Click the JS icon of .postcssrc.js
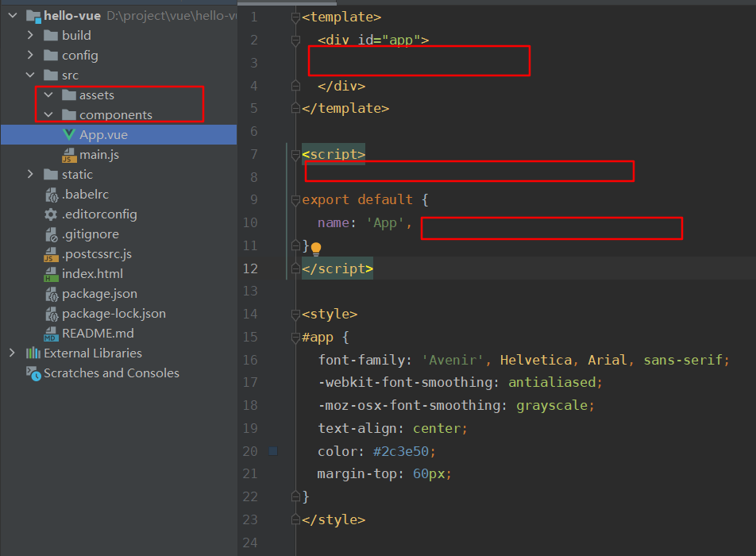756x556 pixels. coord(51,254)
